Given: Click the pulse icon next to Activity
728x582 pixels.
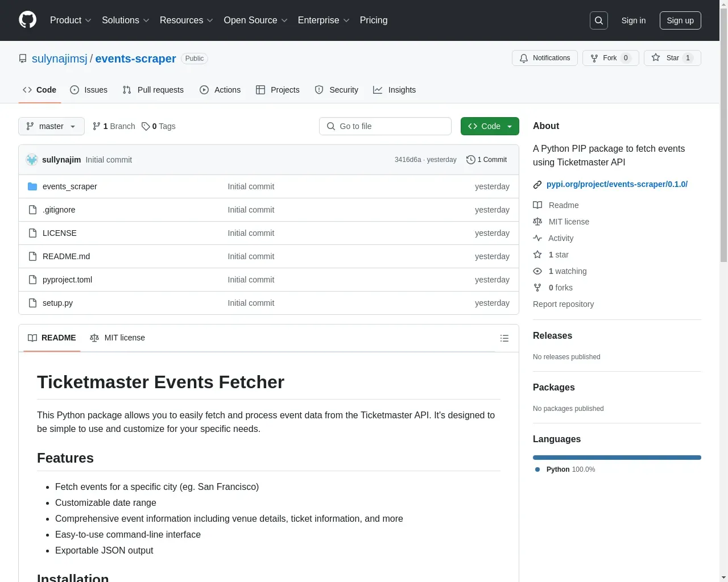Looking at the screenshot, I should (537, 238).
